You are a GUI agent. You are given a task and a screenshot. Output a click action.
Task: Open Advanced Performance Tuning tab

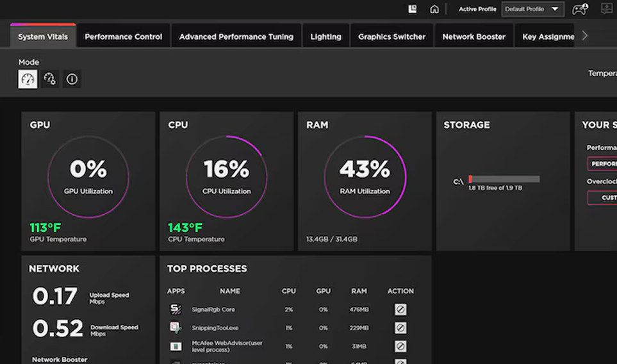click(236, 37)
